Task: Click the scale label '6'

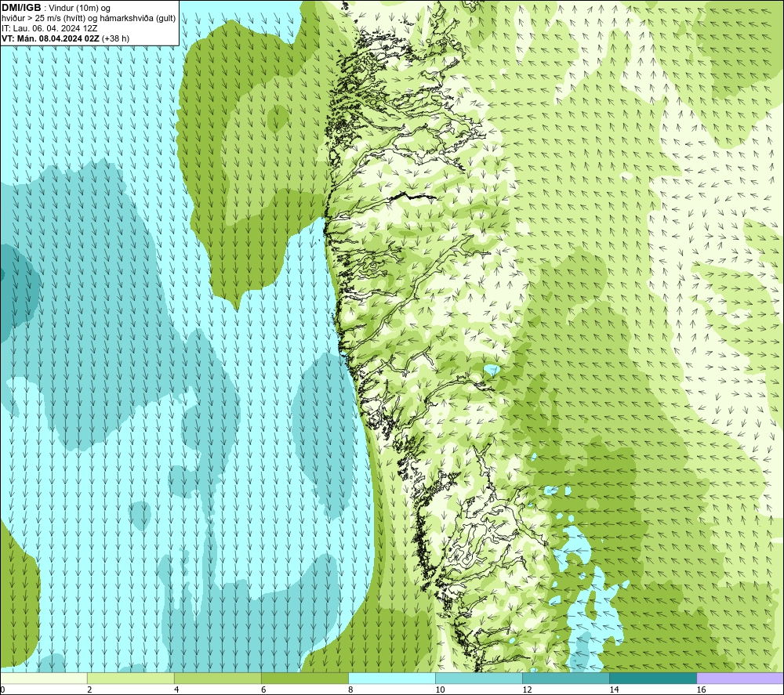Action: pos(263,690)
